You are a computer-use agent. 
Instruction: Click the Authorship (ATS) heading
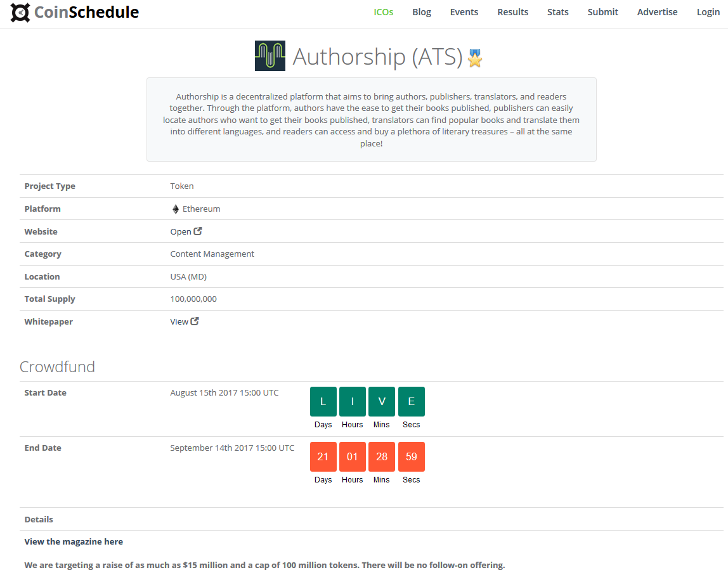tap(377, 56)
